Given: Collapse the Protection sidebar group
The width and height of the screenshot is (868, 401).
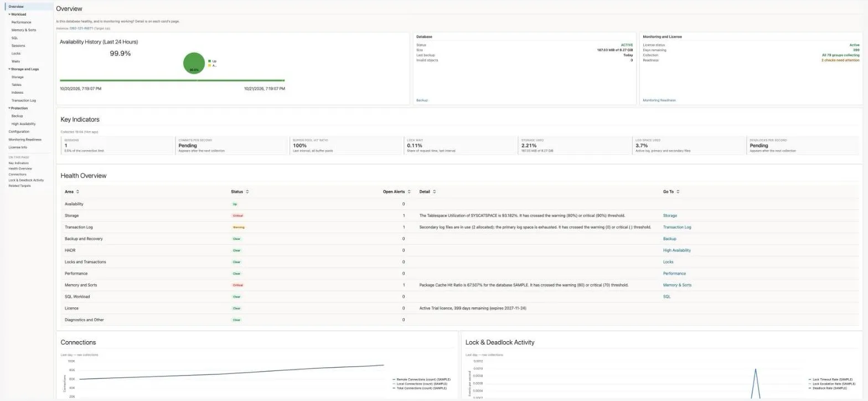Looking at the screenshot, I should pos(9,108).
